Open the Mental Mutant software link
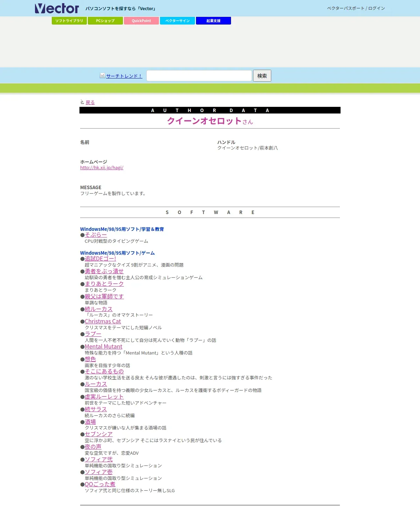The height and width of the screenshot is (509, 420). 104,346
